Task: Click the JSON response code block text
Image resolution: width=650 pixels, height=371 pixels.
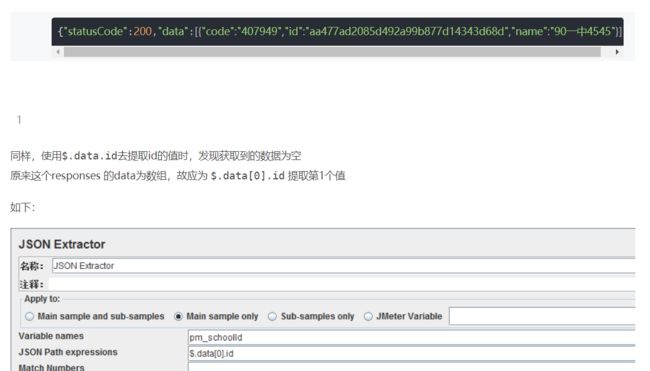Action: coord(340,31)
